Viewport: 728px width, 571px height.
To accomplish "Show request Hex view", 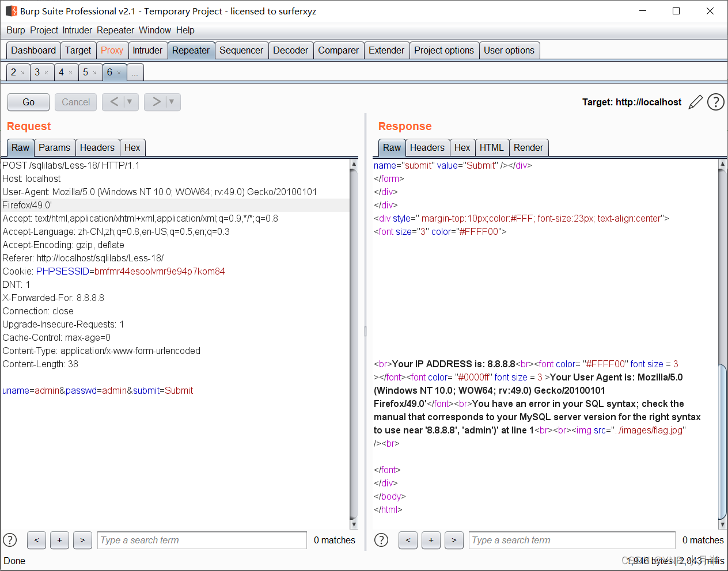I will [132, 147].
